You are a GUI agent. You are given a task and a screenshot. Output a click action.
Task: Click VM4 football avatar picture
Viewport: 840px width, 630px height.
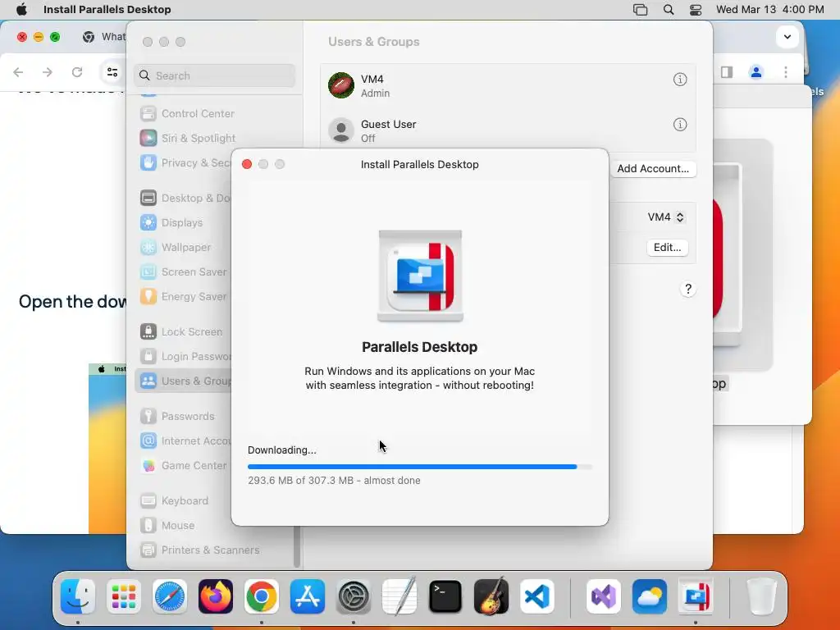click(341, 85)
